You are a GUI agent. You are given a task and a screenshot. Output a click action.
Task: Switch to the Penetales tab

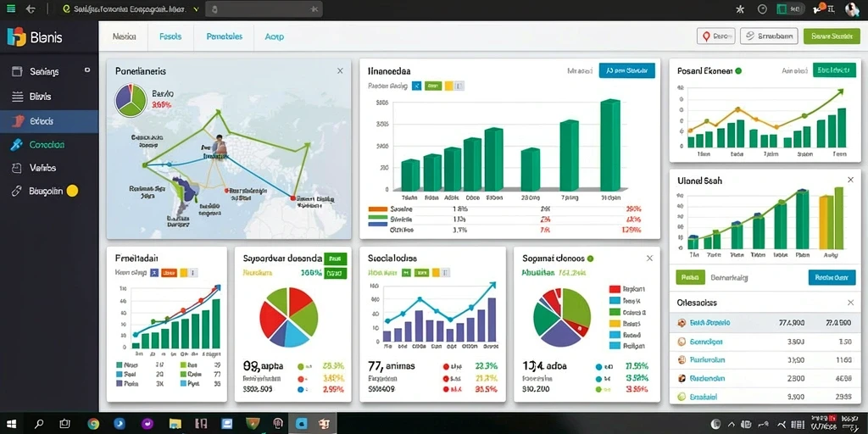click(224, 36)
